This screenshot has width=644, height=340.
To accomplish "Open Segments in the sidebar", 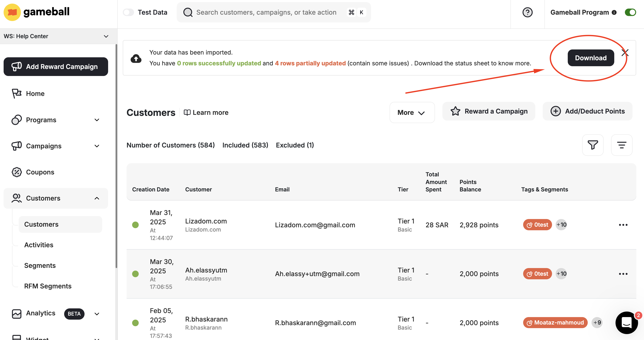I will [40, 265].
